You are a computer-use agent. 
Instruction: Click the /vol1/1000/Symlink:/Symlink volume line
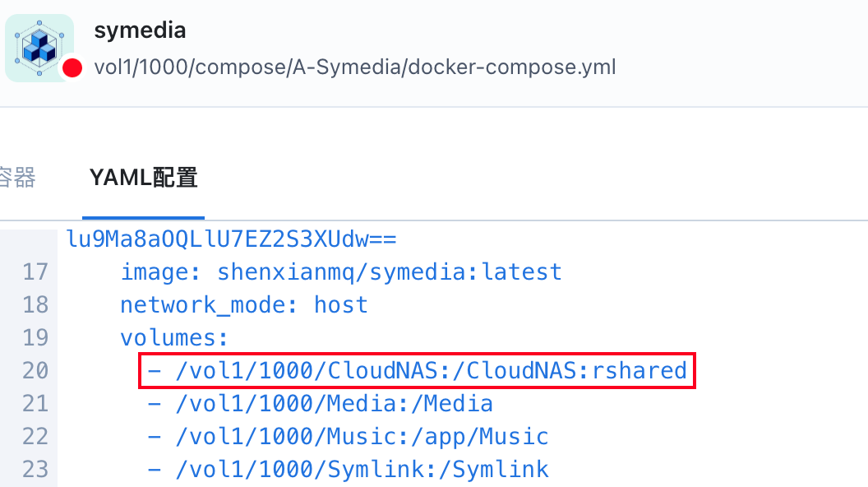[348, 470]
